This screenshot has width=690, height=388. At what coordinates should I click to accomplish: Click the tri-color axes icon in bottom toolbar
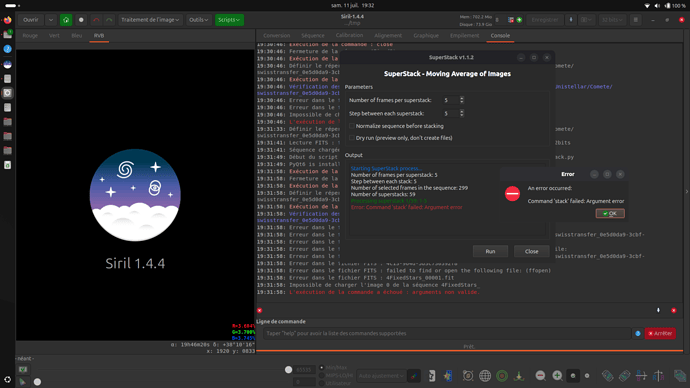coord(519,376)
